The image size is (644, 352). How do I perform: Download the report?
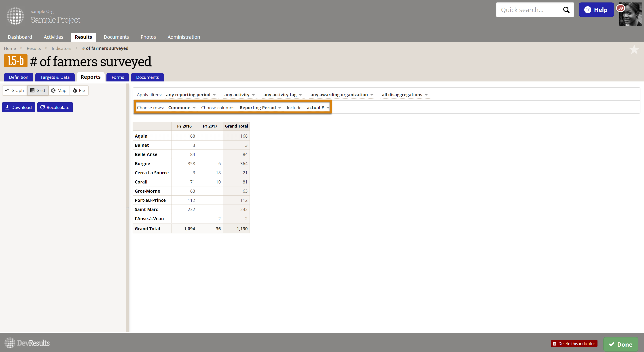(19, 107)
